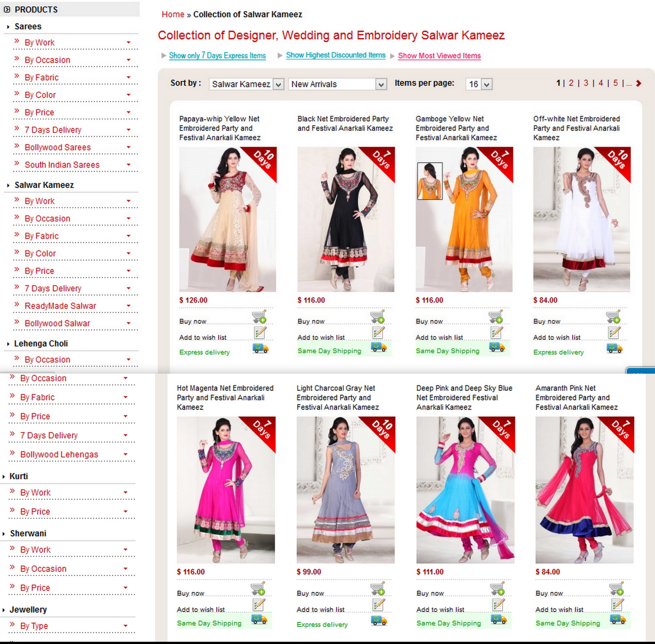
Task: Go to page 3 of results
Action: coord(586,83)
